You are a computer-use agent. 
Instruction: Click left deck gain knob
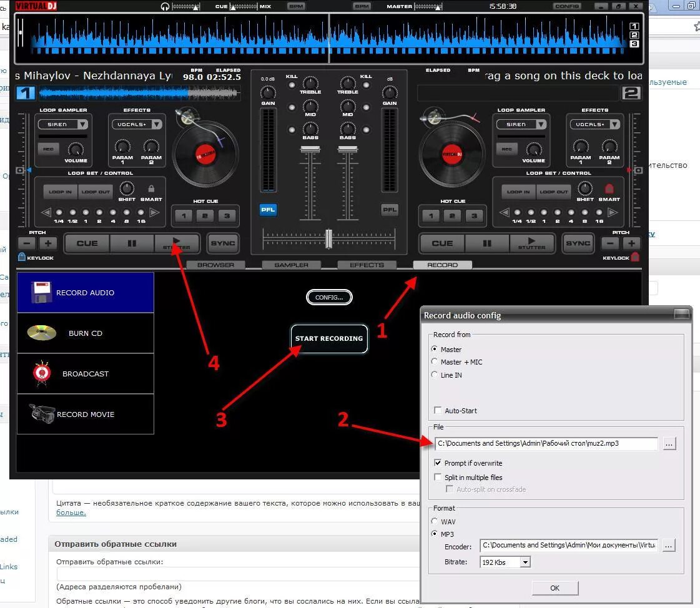pyautogui.click(x=268, y=93)
